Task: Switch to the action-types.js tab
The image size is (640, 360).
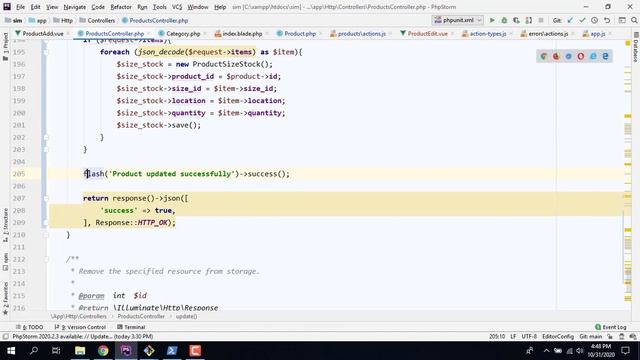Action: click(x=488, y=33)
